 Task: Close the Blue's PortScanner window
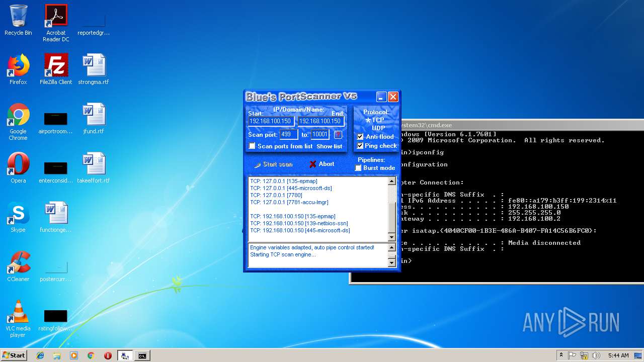click(x=393, y=97)
